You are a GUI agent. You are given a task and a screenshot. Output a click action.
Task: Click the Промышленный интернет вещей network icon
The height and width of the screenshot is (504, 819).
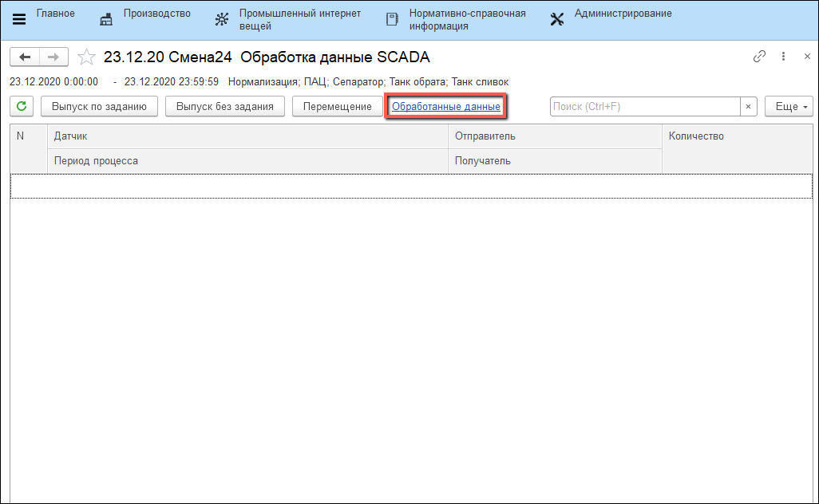tap(222, 20)
